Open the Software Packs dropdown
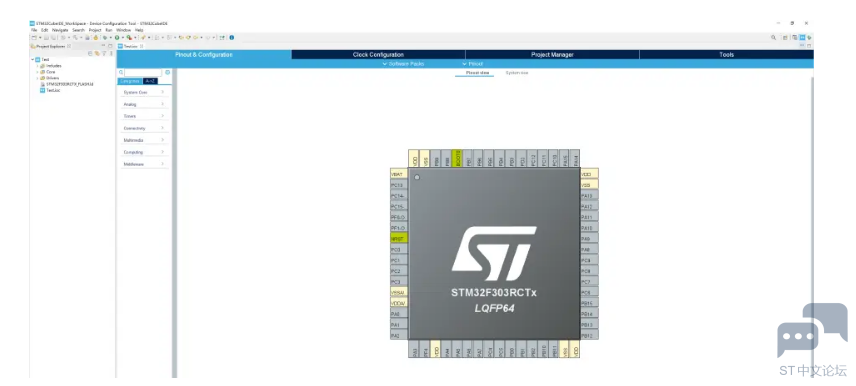The image size is (856, 386). 403,64
